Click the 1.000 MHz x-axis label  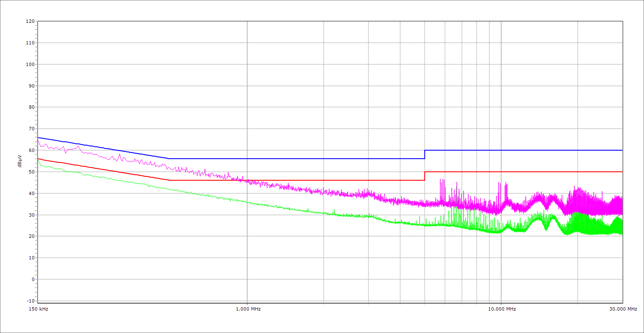247,309
